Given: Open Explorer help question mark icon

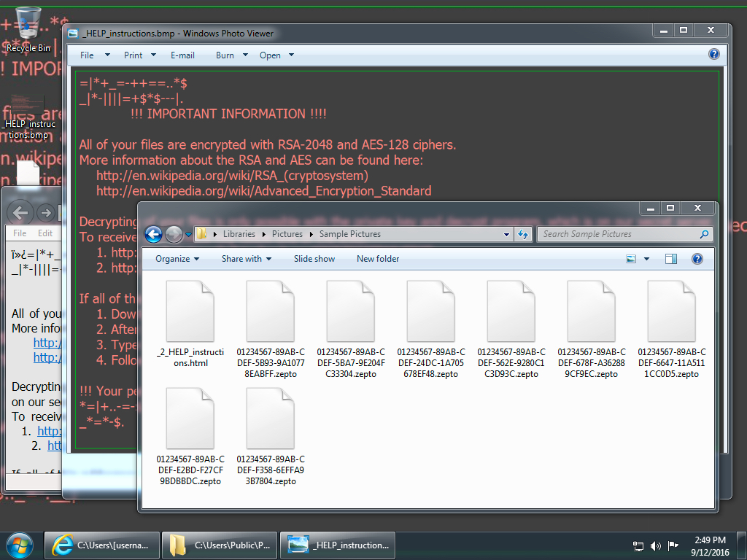Looking at the screenshot, I should 697,259.
